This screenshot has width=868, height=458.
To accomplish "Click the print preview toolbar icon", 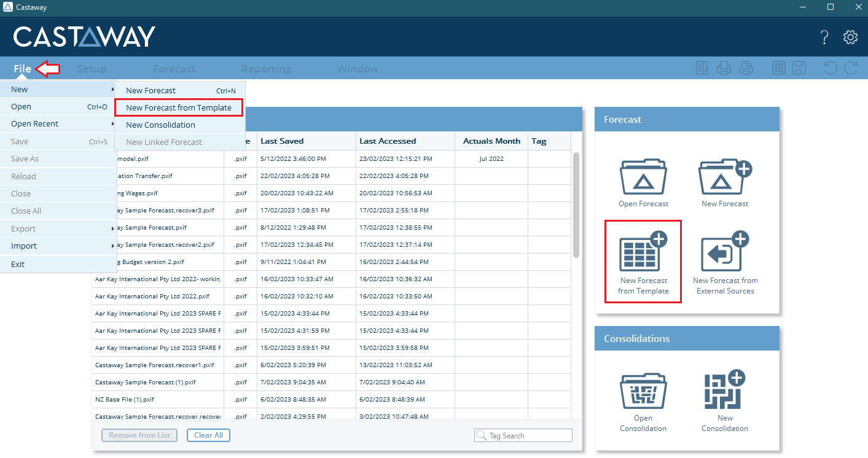I will 746,68.
